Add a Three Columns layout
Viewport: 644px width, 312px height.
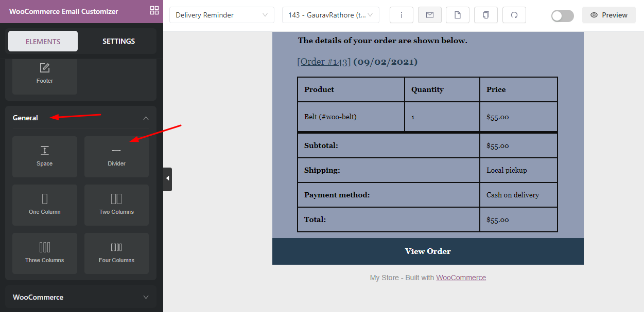pos(45,253)
